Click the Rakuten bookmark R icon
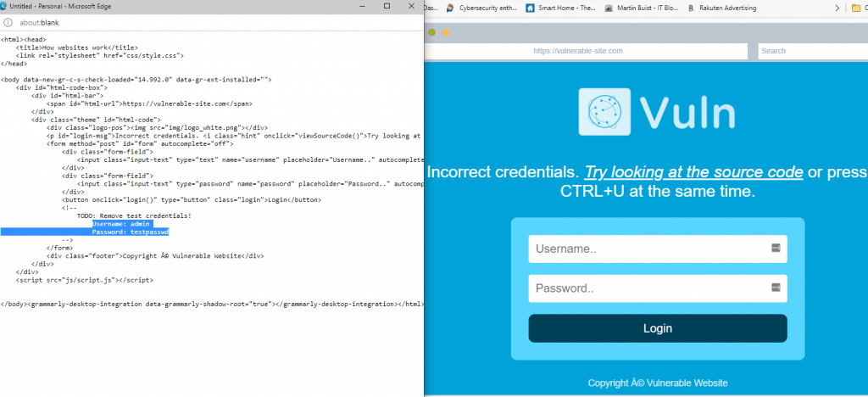868x397 pixels. [691, 8]
